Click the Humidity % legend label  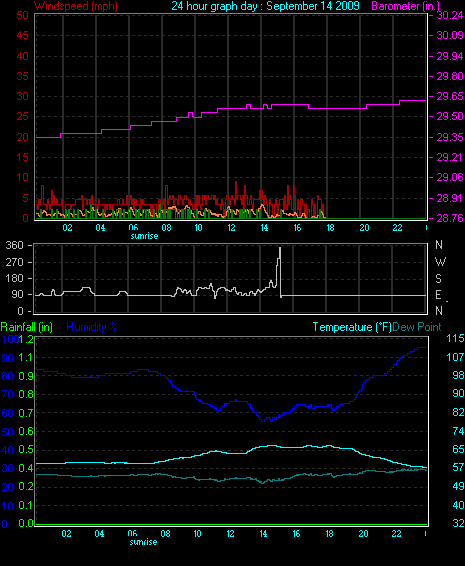pyautogui.click(x=92, y=327)
